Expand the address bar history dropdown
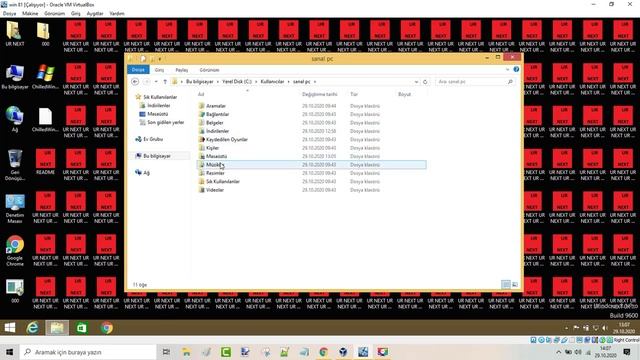This screenshot has width=640, height=360. click(x=416, y=82)
